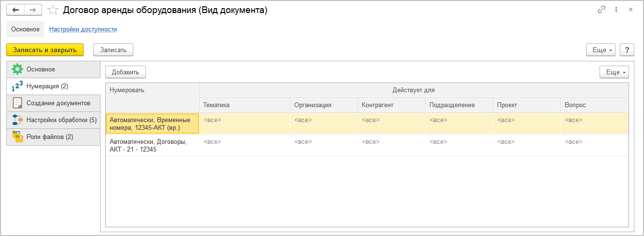The width and height of the screenshot is (644, 236).
Task: Click the Роли файлов folder icon
Action: point(17,137)
